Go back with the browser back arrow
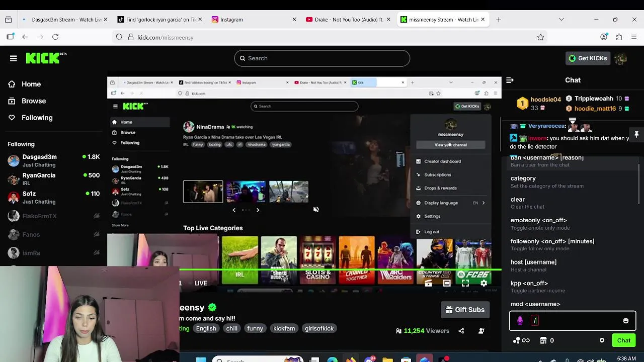The height and width of the screenshot is (362, 644). tap(25, 37)
